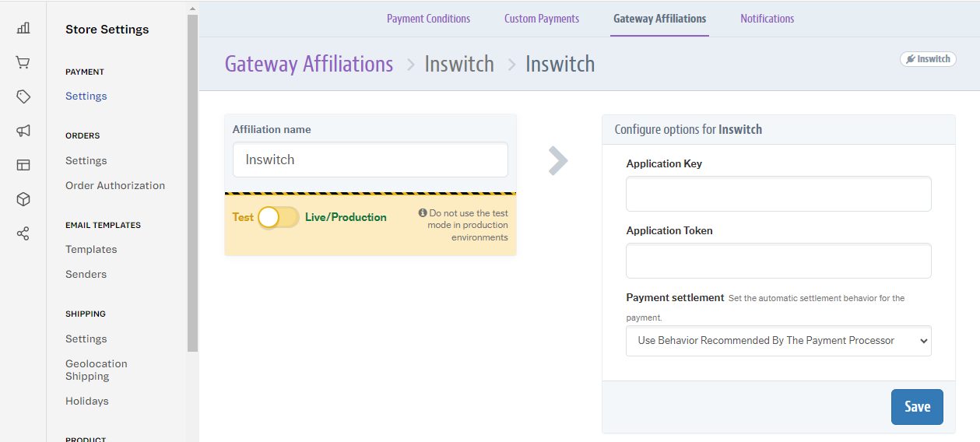This screenshot has height=442, width=980.
Task: Open the megaphone marketing icon
Action: point(23,131)
